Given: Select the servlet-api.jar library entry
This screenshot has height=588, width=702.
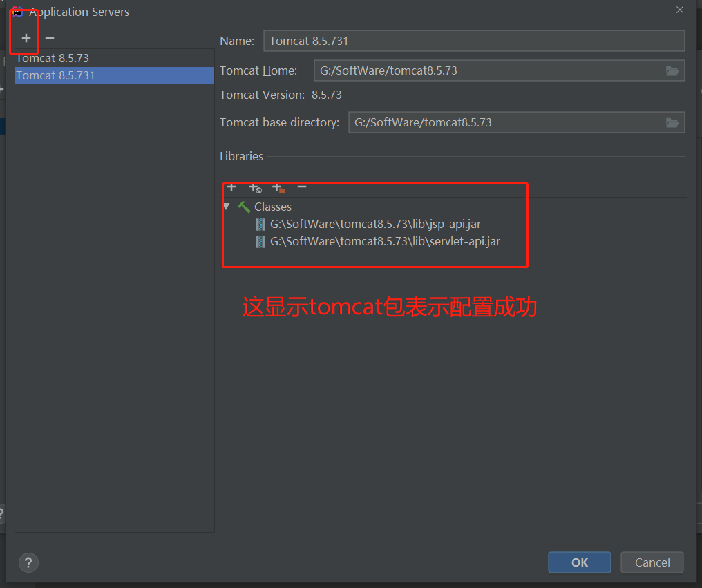Looking at the screenshot, I should (385, 241).
